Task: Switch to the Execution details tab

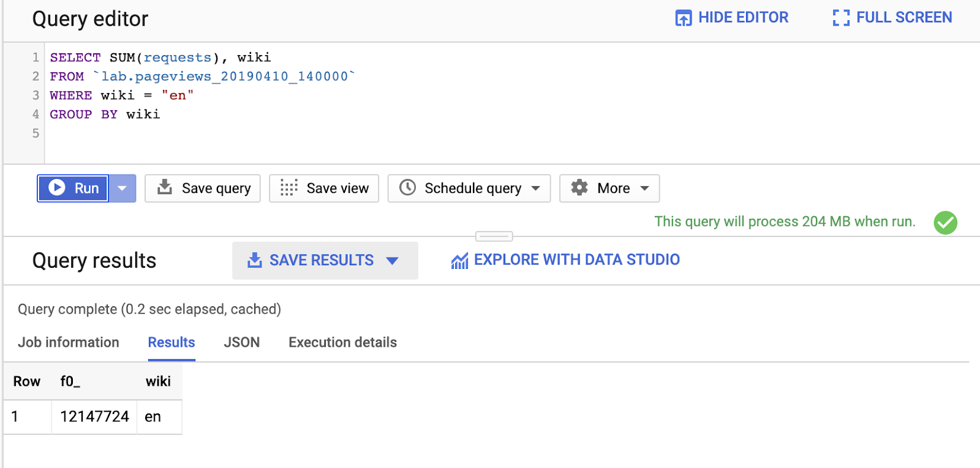Action: [x=342, y=342]
